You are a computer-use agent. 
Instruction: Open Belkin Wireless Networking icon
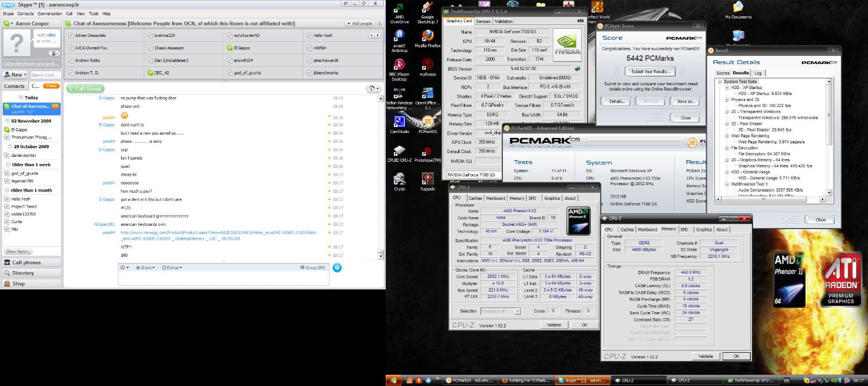(x=399, y=98)
